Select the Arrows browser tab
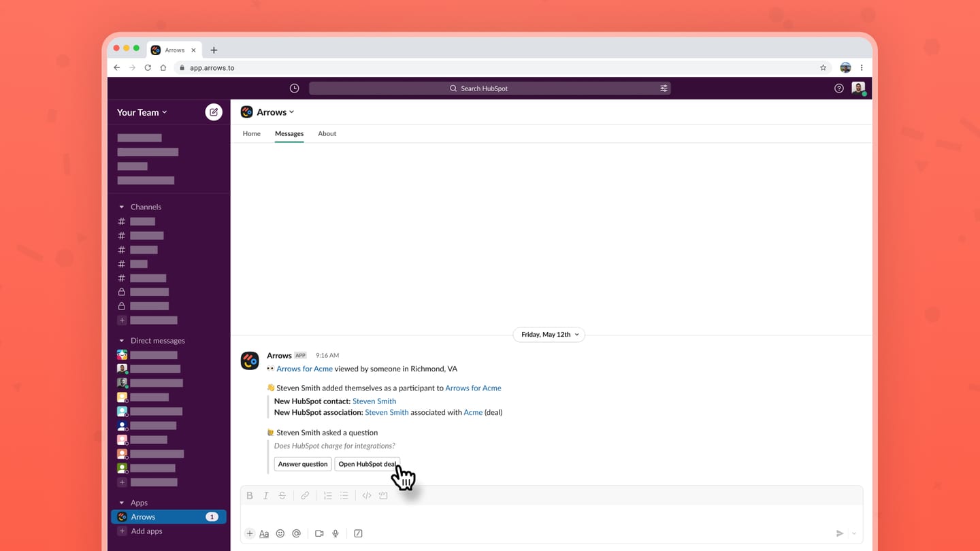The height and width of the screenshot is (551, 980). (175, 50)
